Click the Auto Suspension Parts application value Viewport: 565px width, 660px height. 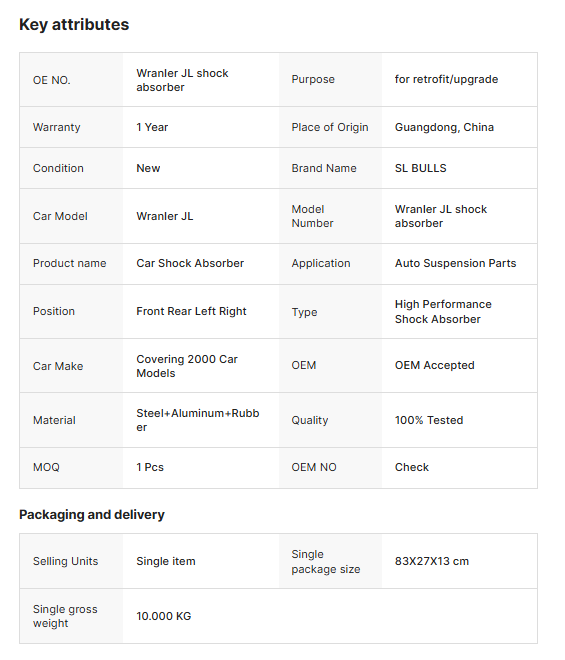[x=455, y=263]
